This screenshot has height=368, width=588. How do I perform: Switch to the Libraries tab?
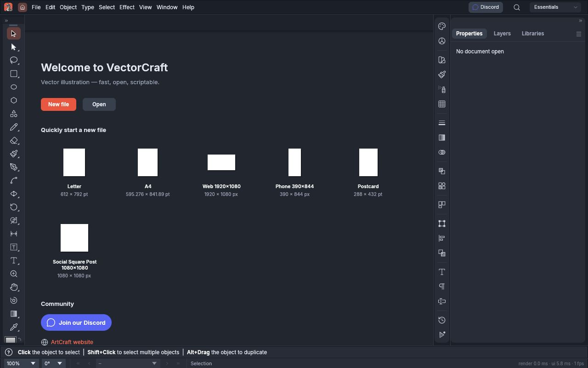[x=533, y=34]
